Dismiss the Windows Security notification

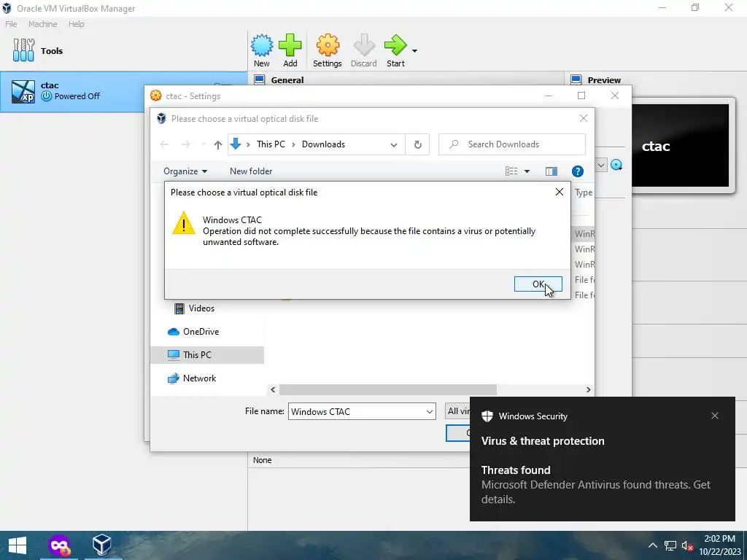[715, 416]
